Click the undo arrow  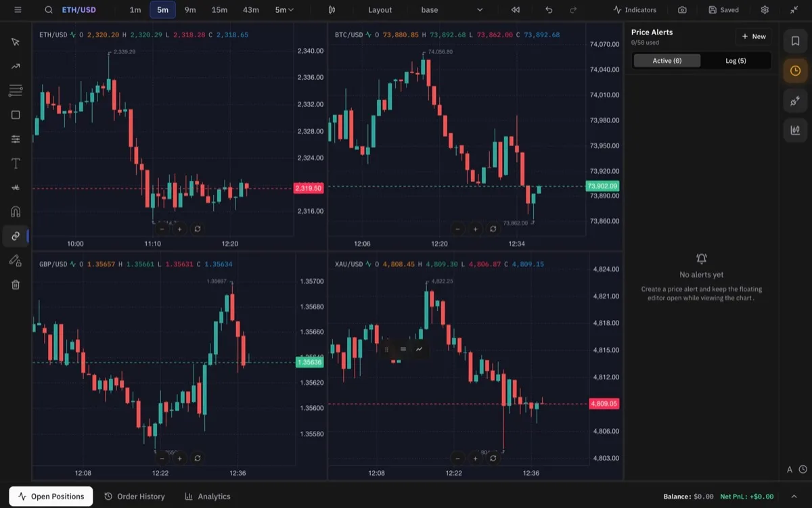[549, 10]
